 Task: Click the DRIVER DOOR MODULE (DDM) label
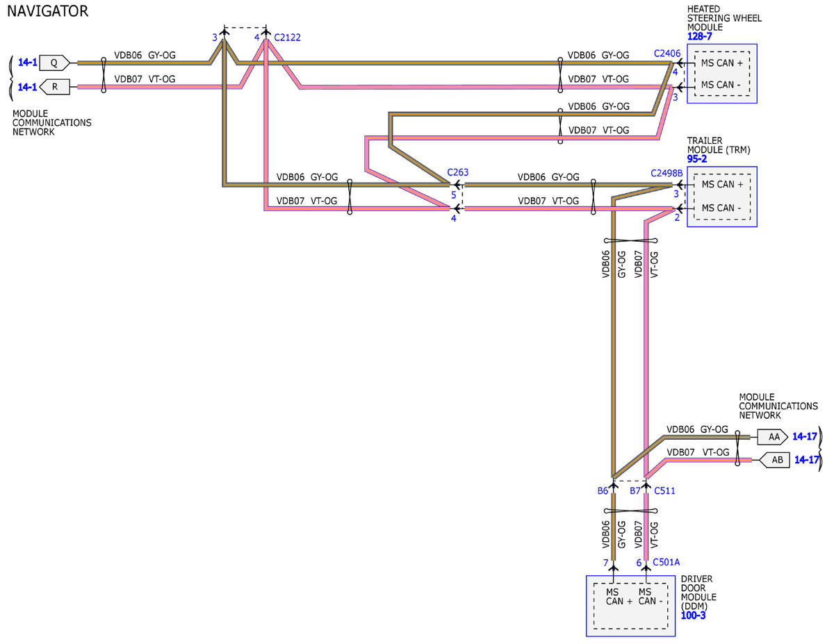pos(699,593)
